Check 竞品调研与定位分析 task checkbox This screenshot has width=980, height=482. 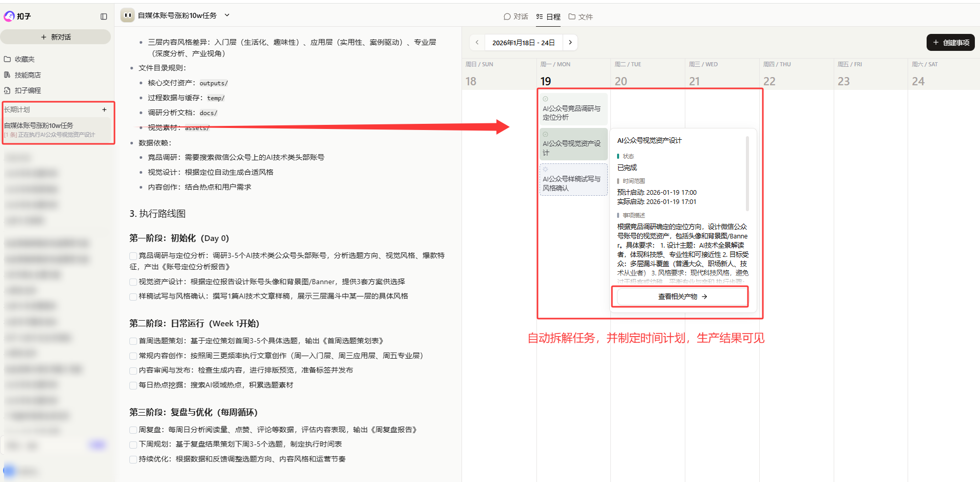133,255
